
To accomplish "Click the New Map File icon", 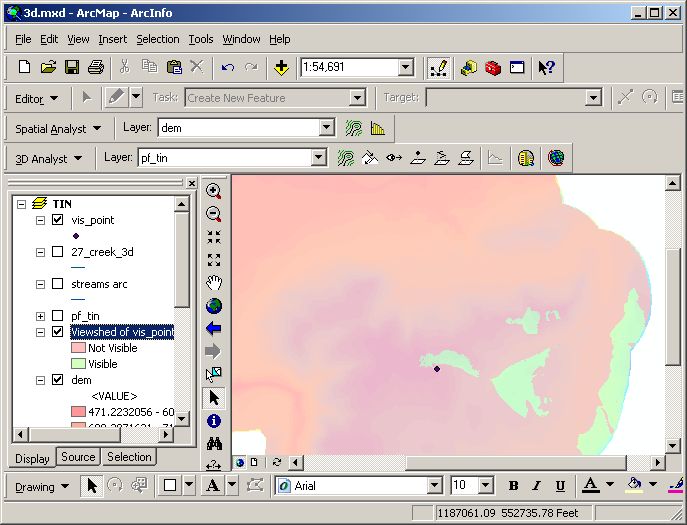I will (x=25, y=67).
